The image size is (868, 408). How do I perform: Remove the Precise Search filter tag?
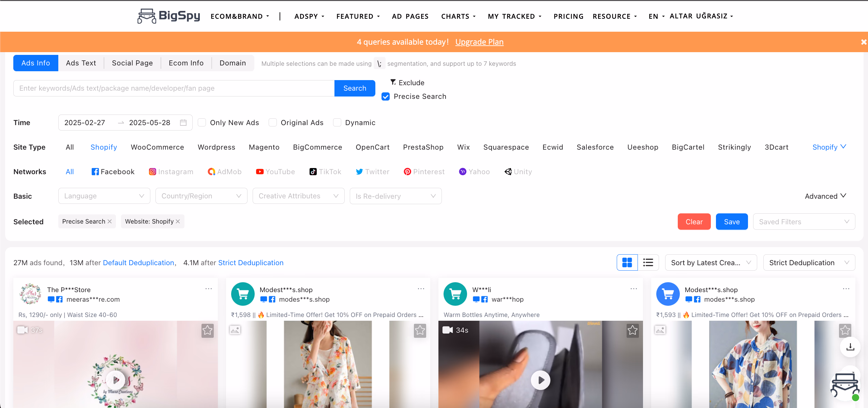(x=110, y=222)
